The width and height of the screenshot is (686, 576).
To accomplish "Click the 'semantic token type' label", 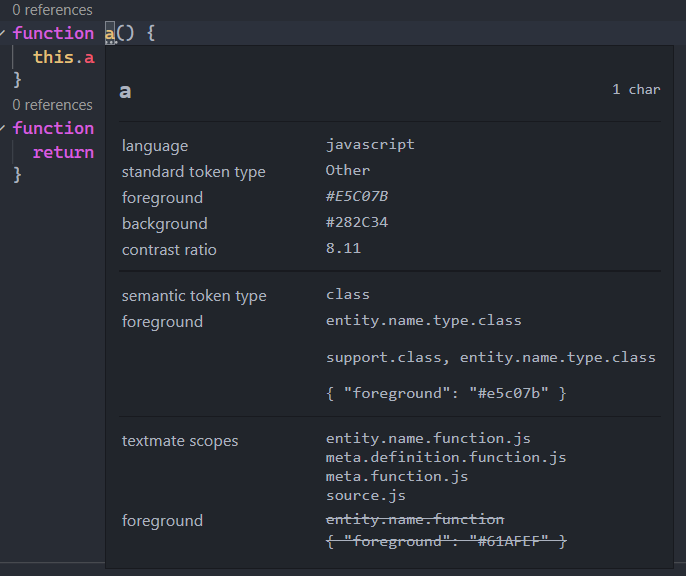I will (194, 296).
